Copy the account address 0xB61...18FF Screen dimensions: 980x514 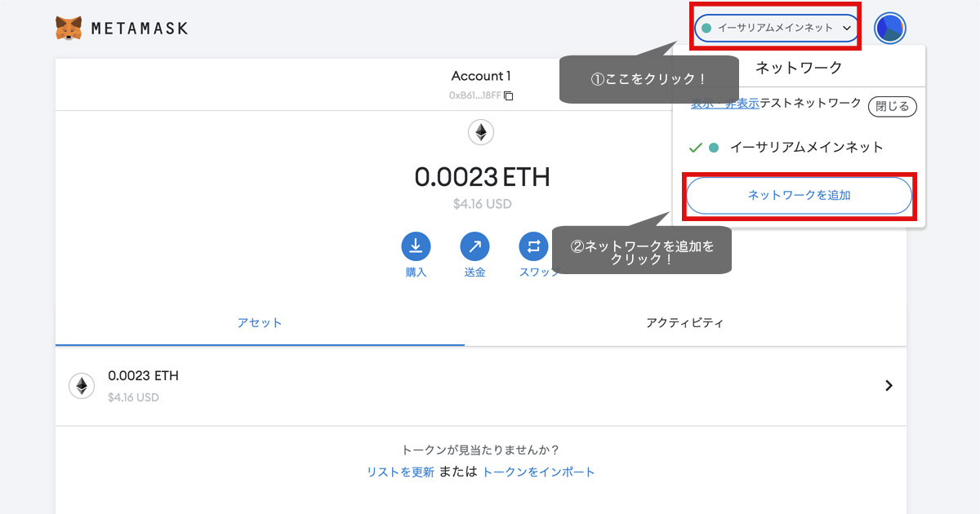508,95
